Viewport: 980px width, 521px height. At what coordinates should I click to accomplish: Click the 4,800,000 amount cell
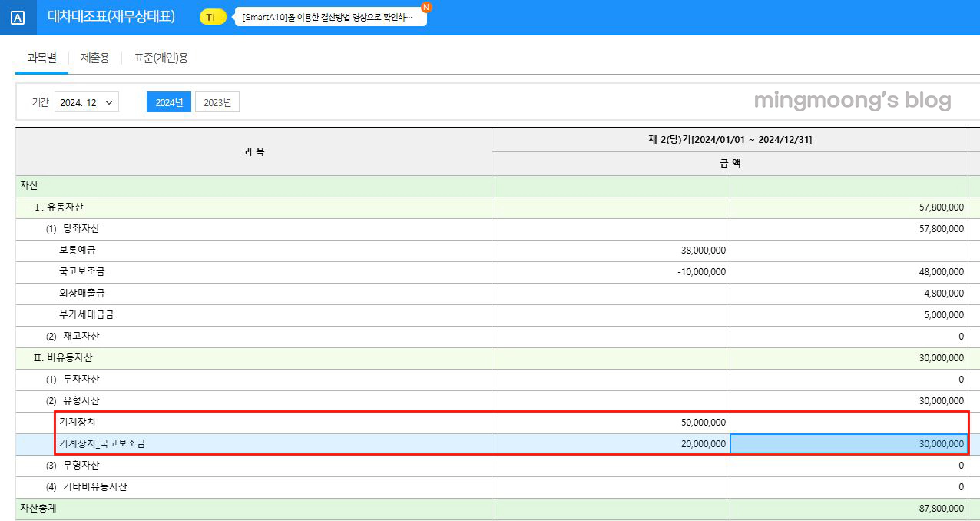click(x=849, y=294)
